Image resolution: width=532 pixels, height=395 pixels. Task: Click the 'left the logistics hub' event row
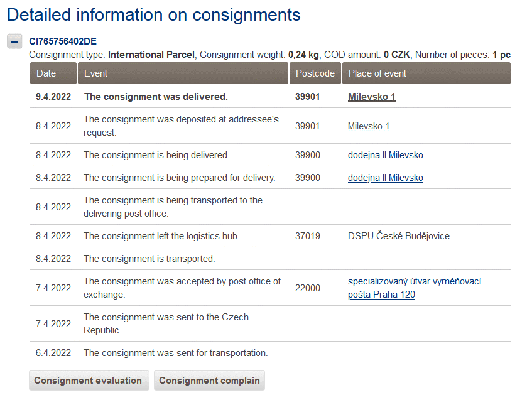[161, 236]
